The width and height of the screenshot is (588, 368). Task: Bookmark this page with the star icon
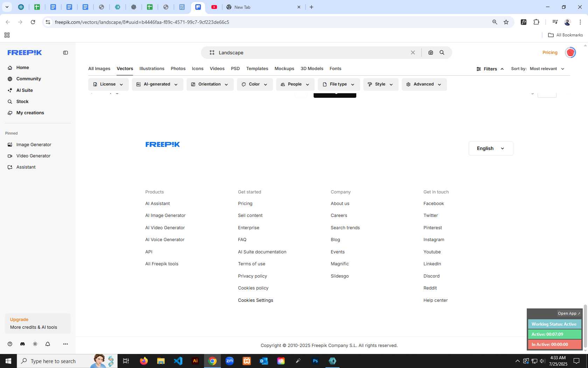[x=506, y=22]
